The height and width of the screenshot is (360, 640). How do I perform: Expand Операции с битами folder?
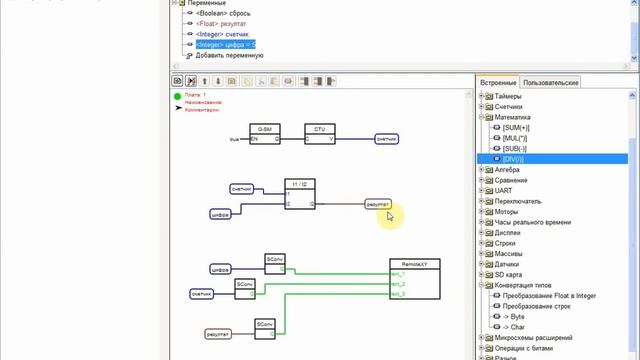481,348
